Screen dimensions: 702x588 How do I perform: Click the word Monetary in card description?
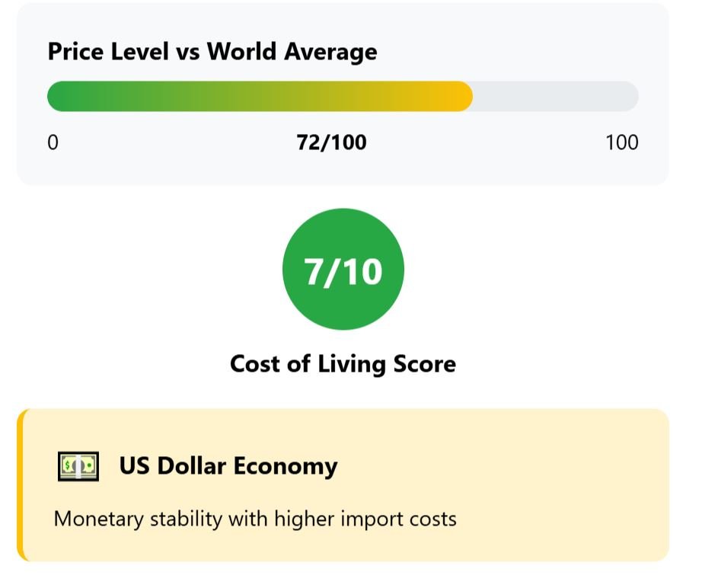[x=99, y=520]
